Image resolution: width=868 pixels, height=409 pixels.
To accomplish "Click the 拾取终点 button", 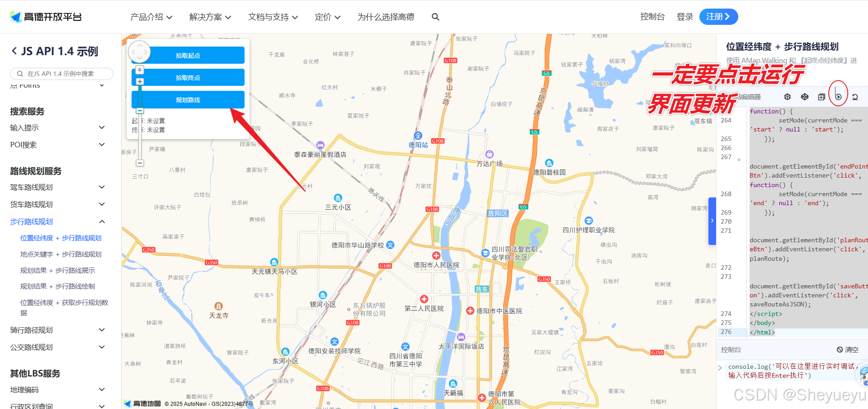I will click(x=188, y=78).
